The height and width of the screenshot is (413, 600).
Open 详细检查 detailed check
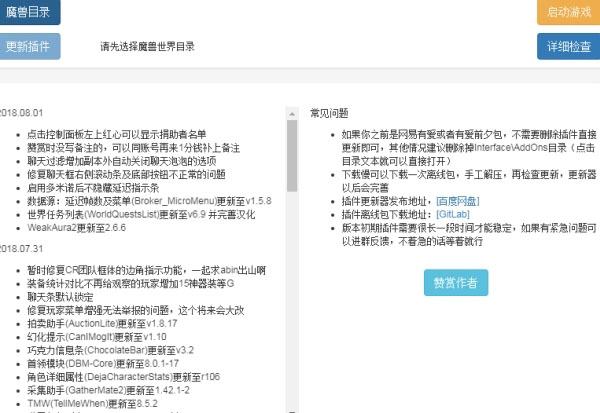point(568,46)
